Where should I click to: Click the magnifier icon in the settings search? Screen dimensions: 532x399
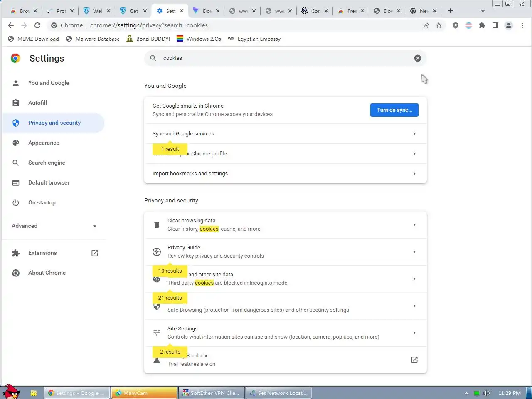[x=153, y=58]
